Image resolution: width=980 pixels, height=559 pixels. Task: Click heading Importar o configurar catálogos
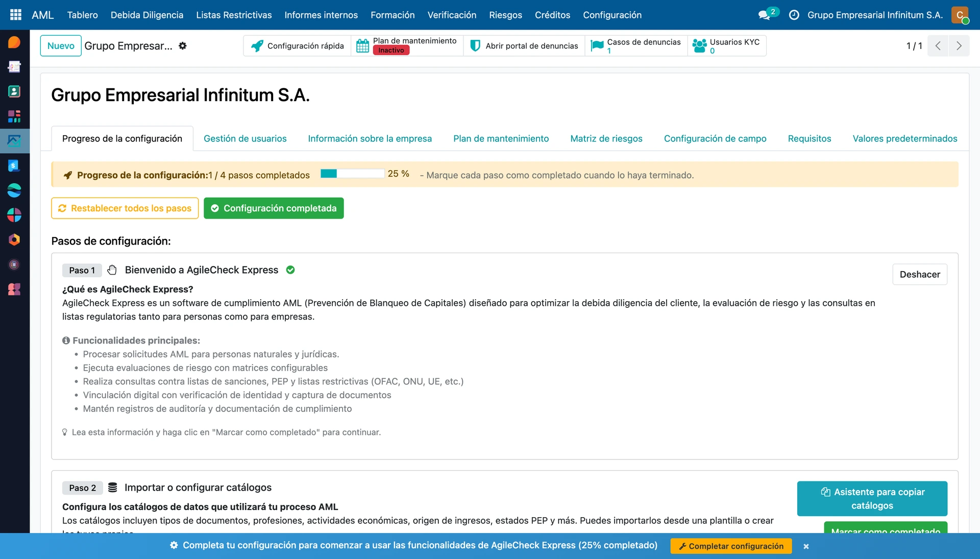click(198, 488)
